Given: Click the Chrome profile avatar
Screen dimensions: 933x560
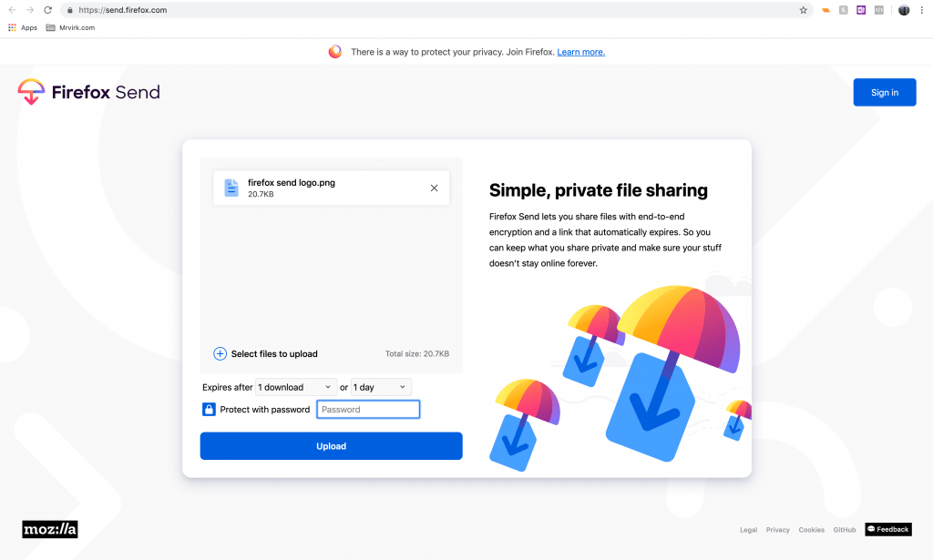Looking at the screenshot, I should (904, 10).
